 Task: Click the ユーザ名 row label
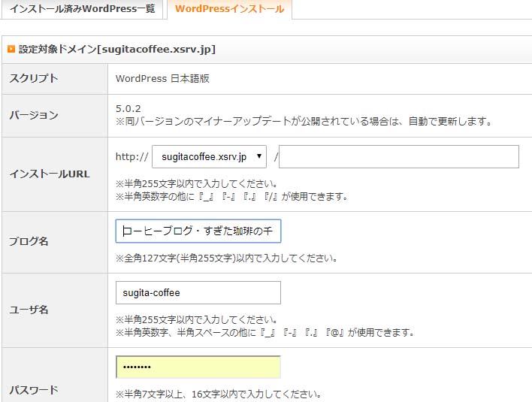click(x=29, y=310)
